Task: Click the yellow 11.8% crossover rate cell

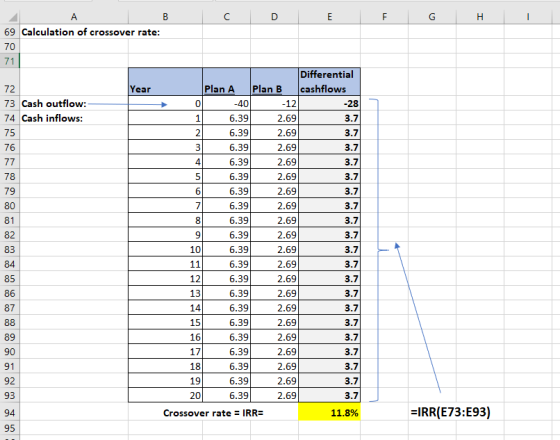Action: (x=329, y=412)
